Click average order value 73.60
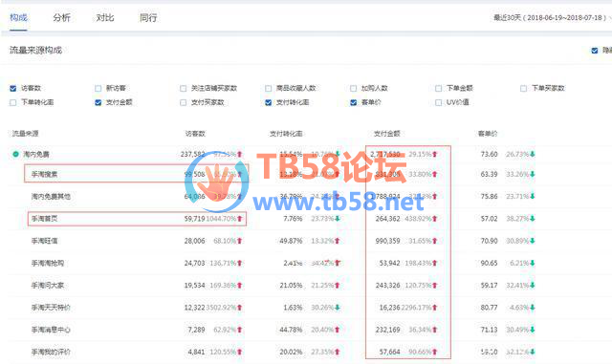Screen dimensions: 612x364 point(490,154)
